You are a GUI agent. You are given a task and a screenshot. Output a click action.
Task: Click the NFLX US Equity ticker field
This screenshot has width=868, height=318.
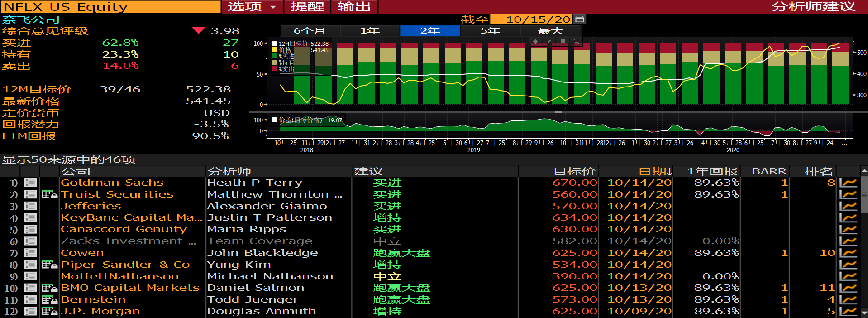[x=110, y=7]
